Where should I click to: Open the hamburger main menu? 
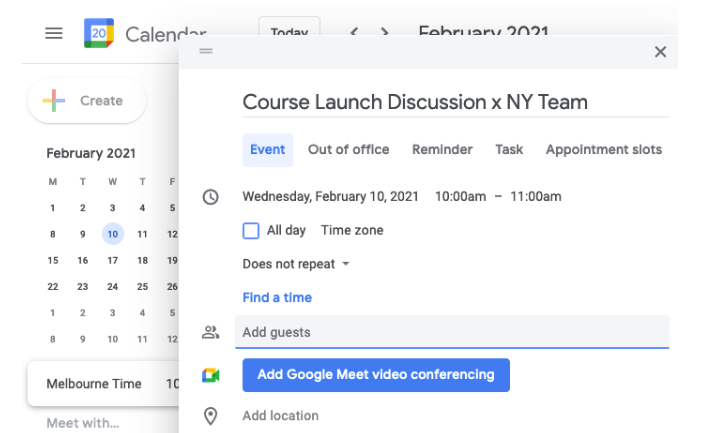(x=54, y=33)
